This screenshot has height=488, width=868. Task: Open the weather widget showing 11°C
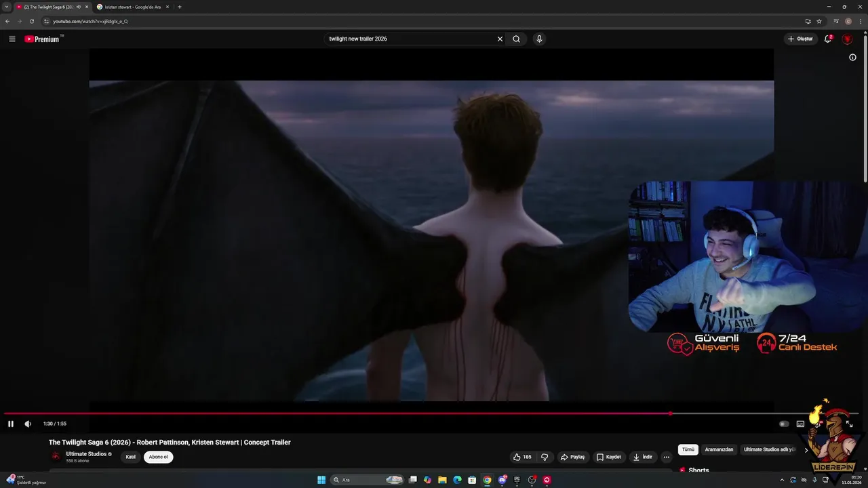pos(26,480)
